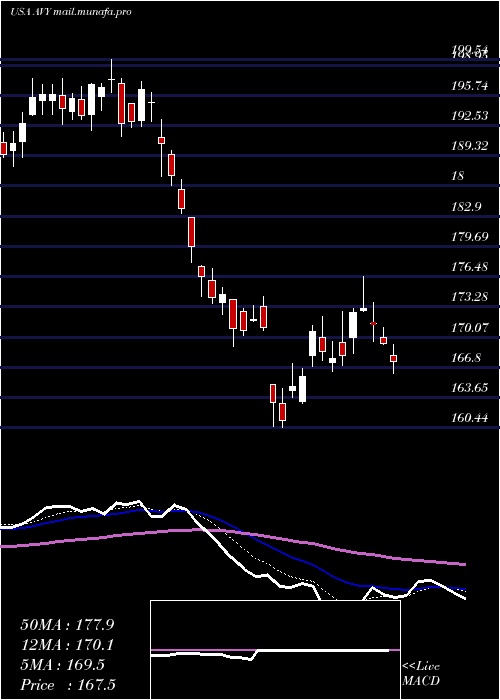Click the 189.32 price label
The height and width of the screenshot is (700, 500).
[469, 146]
